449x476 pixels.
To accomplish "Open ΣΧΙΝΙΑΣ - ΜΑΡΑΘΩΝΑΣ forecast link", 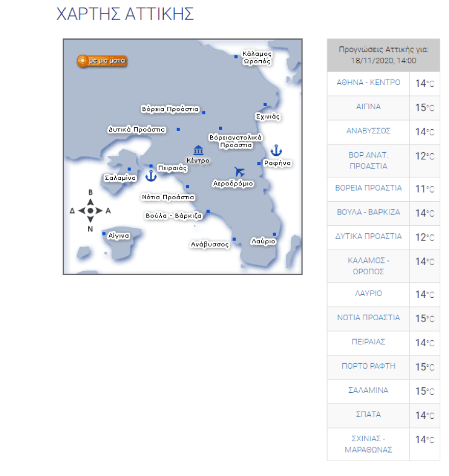I will point(368,444).
